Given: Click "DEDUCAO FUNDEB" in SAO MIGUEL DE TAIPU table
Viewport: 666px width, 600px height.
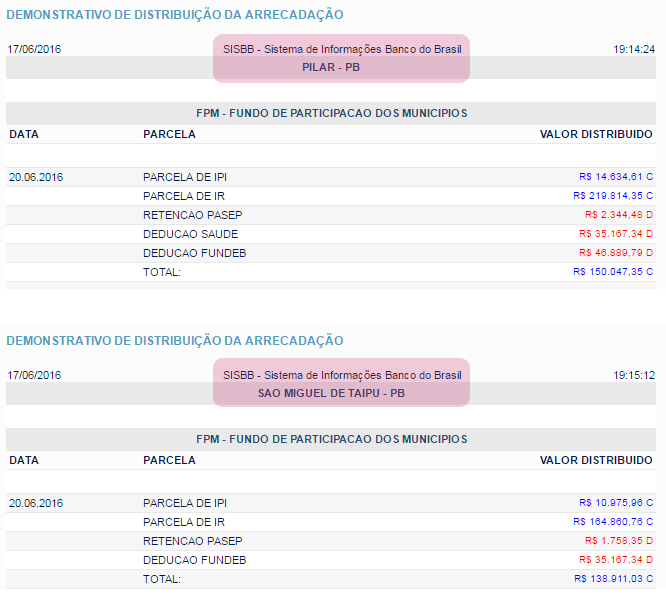Looking at the screenshot, I should coord(195,560).
